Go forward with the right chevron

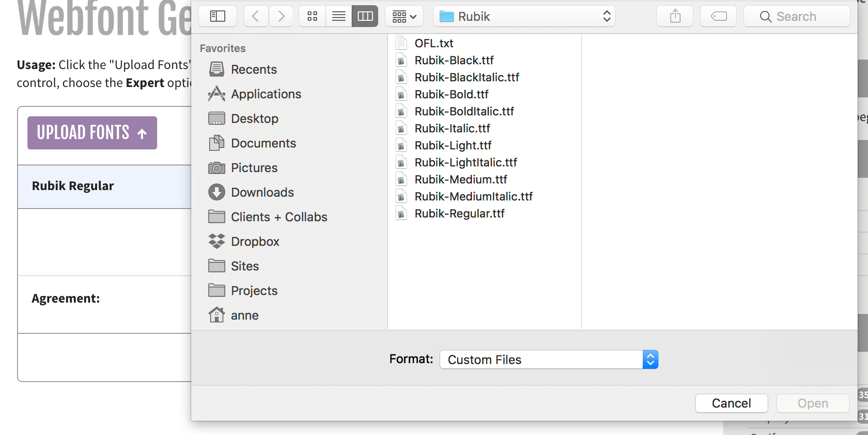[281, 17]
